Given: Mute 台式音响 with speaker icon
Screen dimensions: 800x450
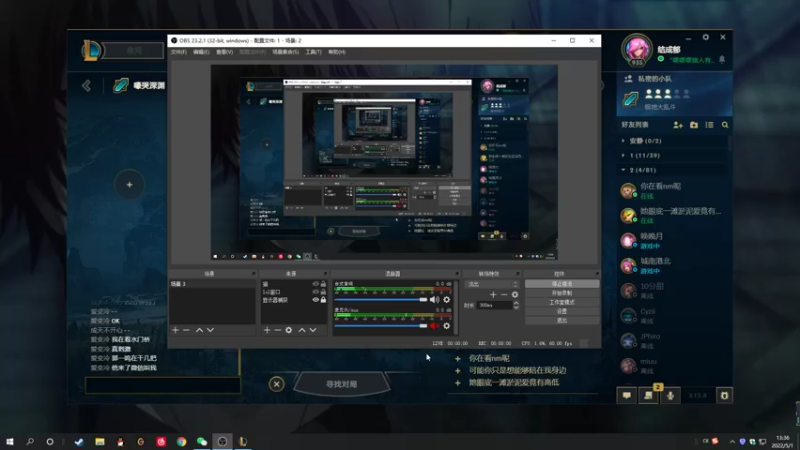Looking at the screenshot, I should tap(434, 299).
